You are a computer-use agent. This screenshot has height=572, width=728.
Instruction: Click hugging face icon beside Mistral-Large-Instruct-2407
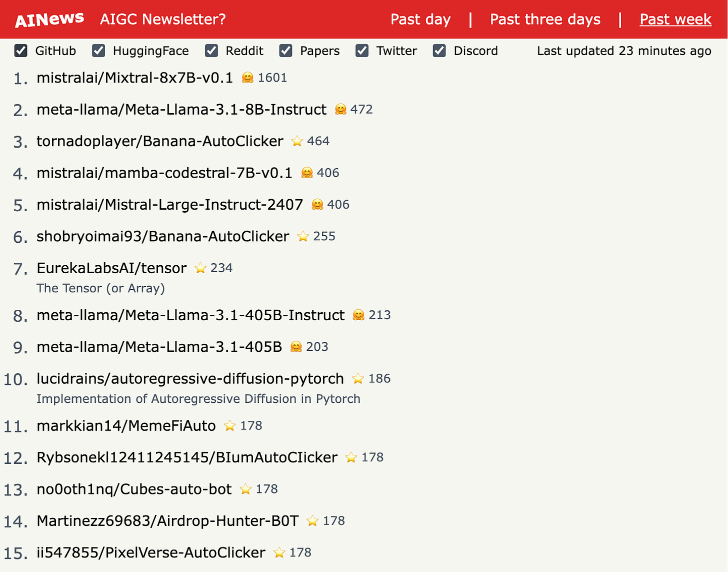(317, 204)
